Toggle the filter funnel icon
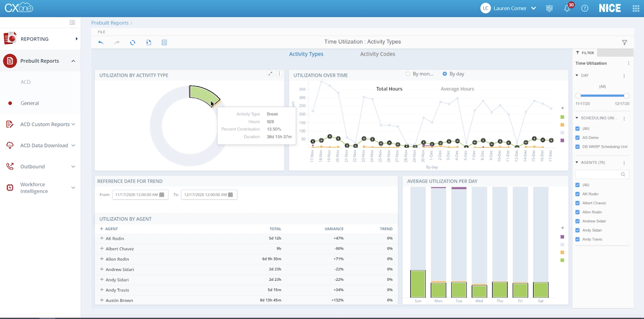The height and width of the screenshot is (319, 644). pyautogui.click(x=624, y=42)
